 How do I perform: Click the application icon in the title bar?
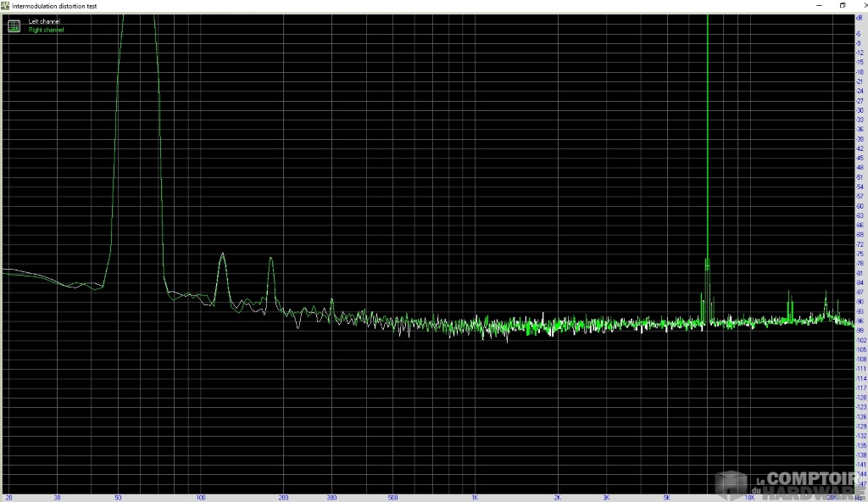point(6,5)
